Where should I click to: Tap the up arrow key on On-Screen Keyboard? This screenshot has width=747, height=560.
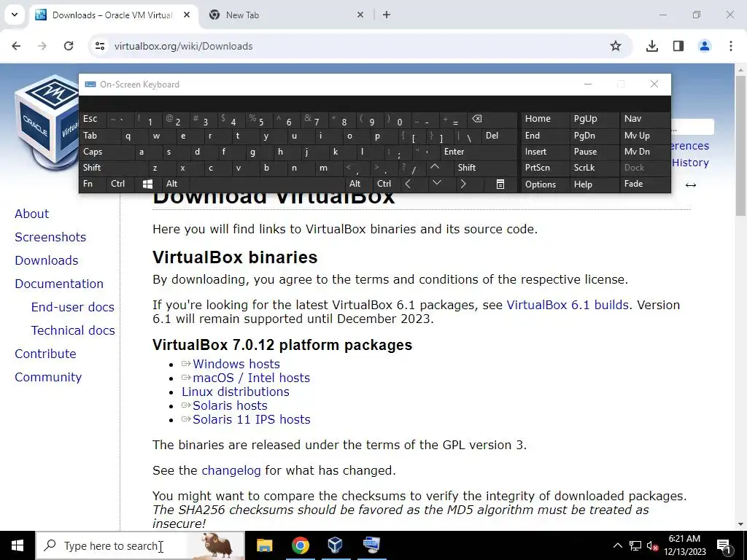(435, 168)
